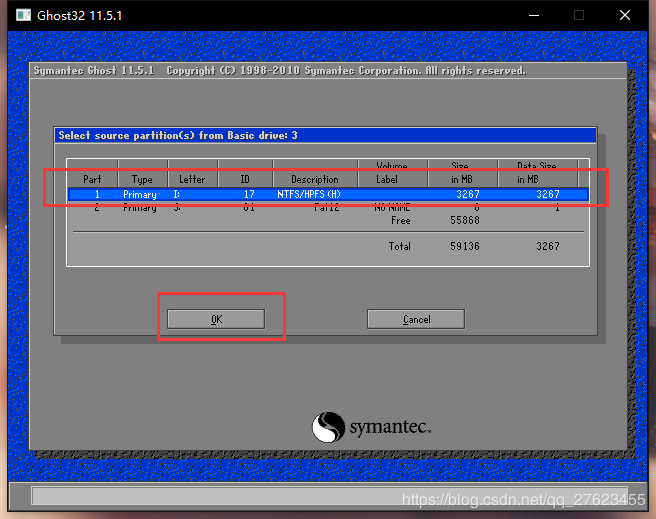The image size is (656, 519).
Task: Click the bottom status bar field
Action: point(329,496)
